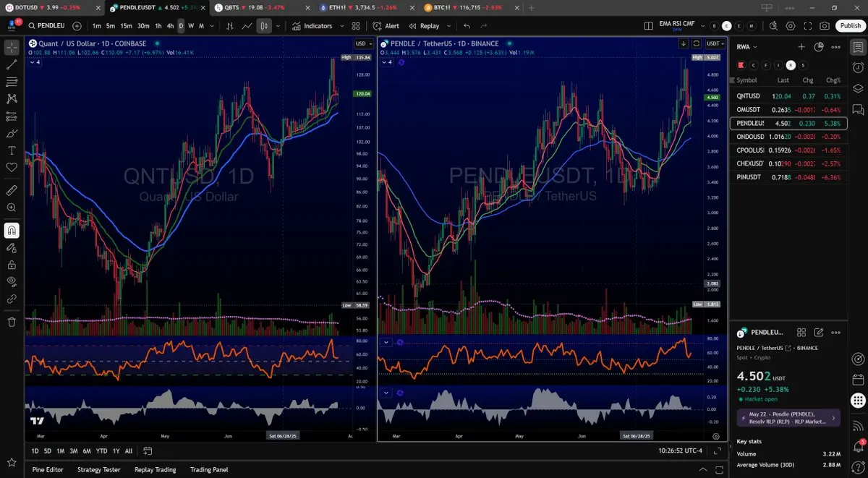The image size is (868, 478).
Task: Open the heart icons tool
Action: [x=12, y=168]
